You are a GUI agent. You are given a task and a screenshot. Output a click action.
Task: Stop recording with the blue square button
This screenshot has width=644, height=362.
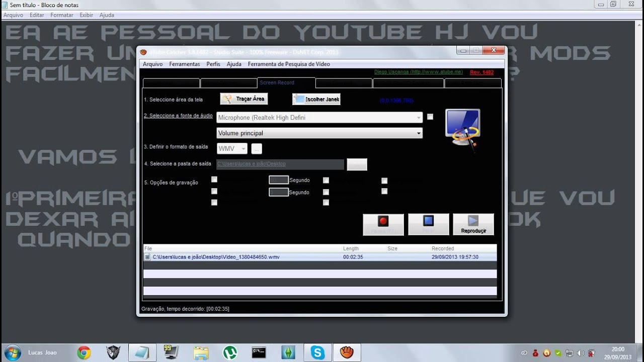(428, 224)
